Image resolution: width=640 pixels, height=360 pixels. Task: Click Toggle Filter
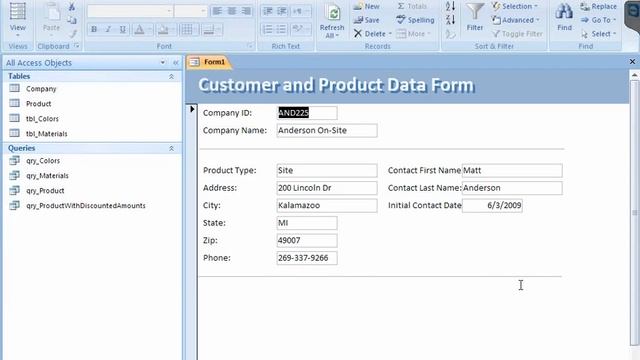tap(517, 33)
